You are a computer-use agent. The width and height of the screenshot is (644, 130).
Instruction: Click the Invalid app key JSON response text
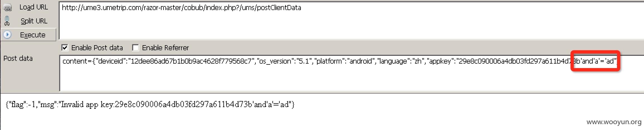[150, 104]
